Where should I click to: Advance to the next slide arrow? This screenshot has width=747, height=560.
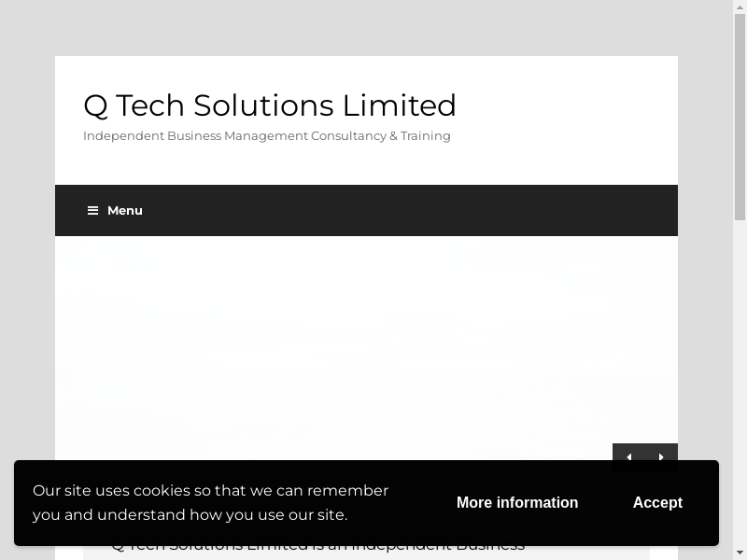[661, 456]
